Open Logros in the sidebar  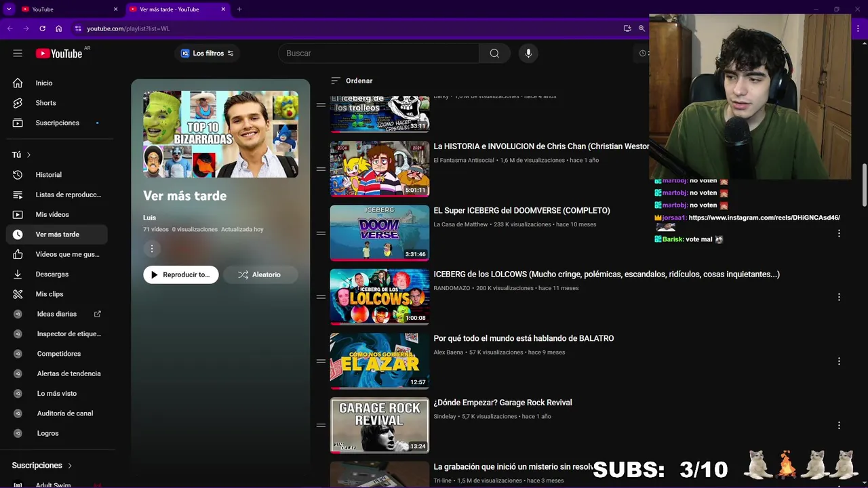57,433
